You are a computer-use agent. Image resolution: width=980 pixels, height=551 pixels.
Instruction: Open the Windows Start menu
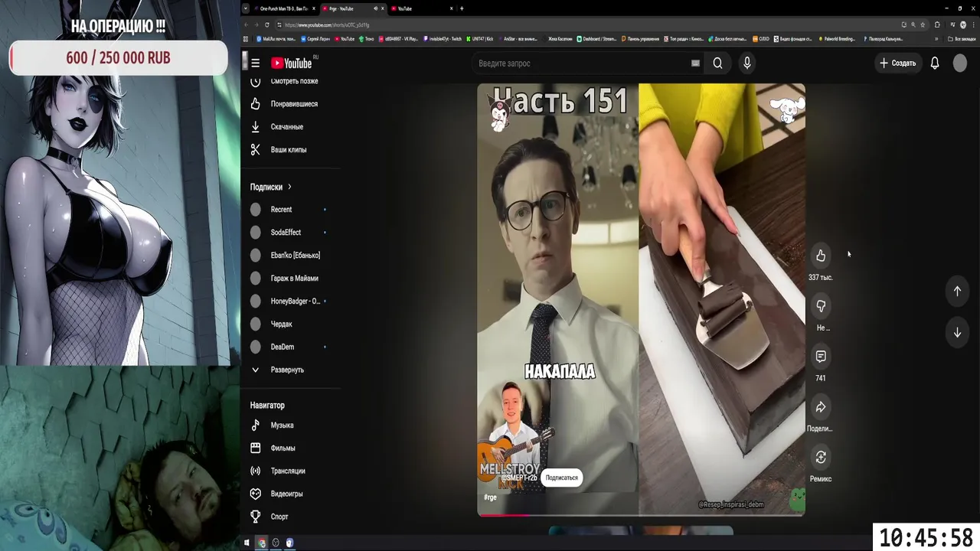247,543
